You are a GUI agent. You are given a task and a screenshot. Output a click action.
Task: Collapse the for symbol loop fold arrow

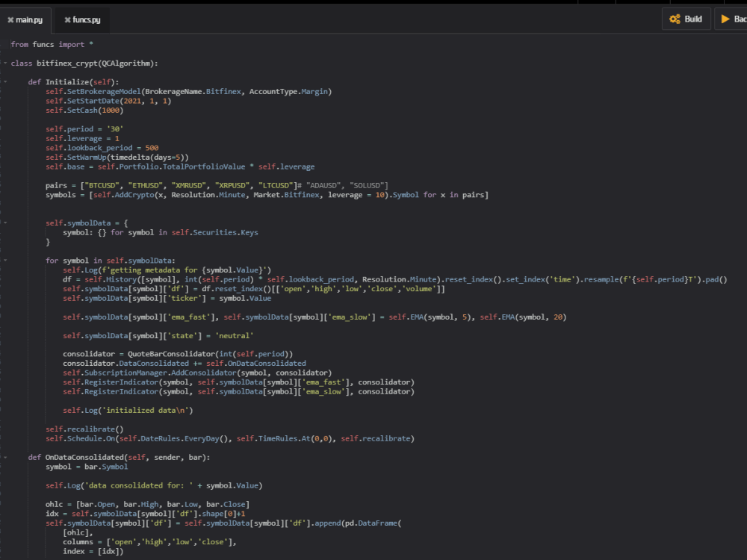pos(5,261)
